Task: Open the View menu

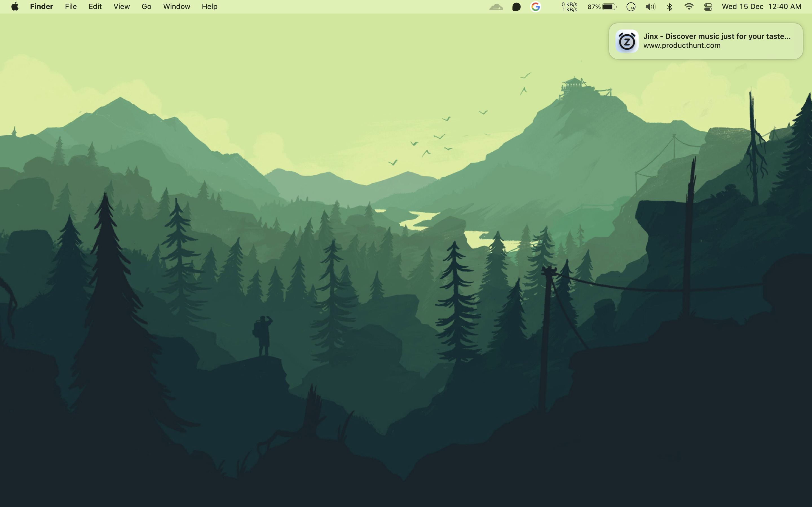Action: 122,7
